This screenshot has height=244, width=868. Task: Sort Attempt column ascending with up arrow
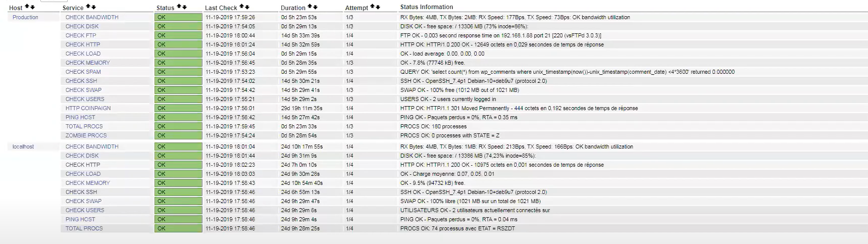373,7
